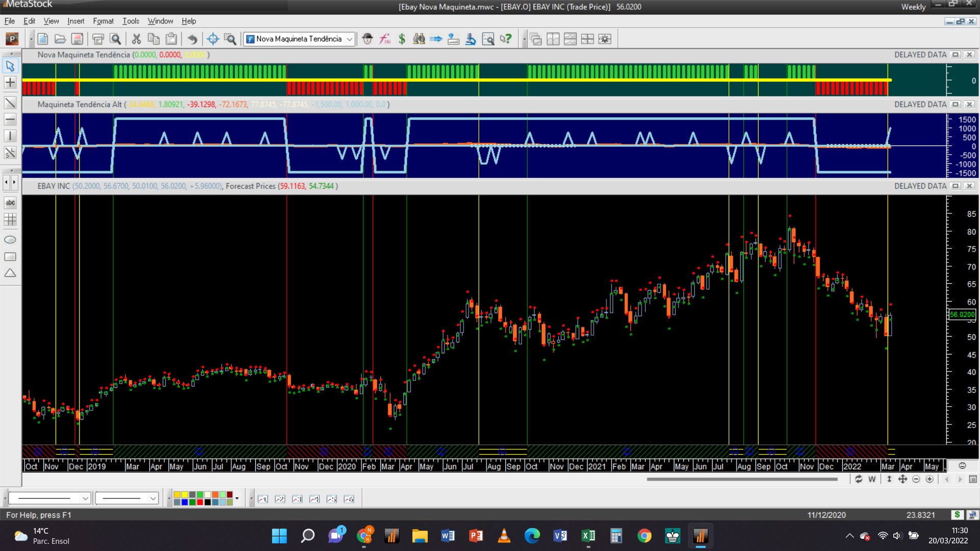This screenshot has height=551, width=980.
Task: Click the horizontal chart scrollbar
Action: coord(741,479)
